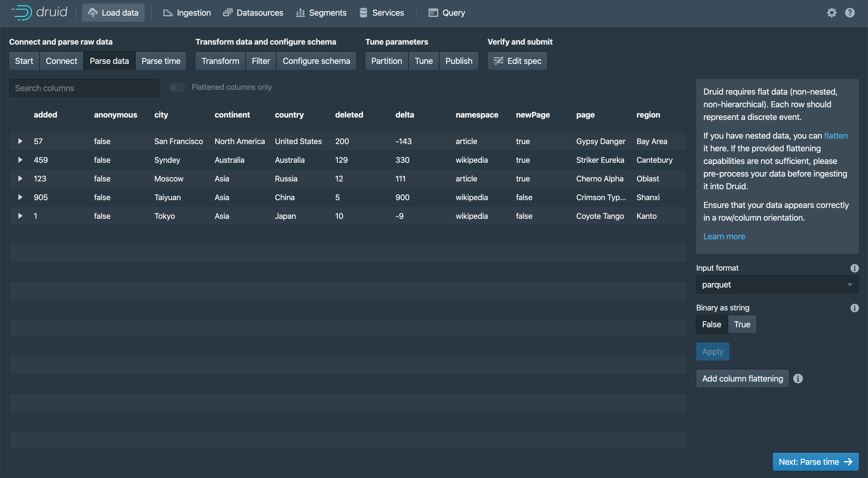Click the Next: Parse time button
The width and height of the screenshot is (868, 478).
coord(815,461)
